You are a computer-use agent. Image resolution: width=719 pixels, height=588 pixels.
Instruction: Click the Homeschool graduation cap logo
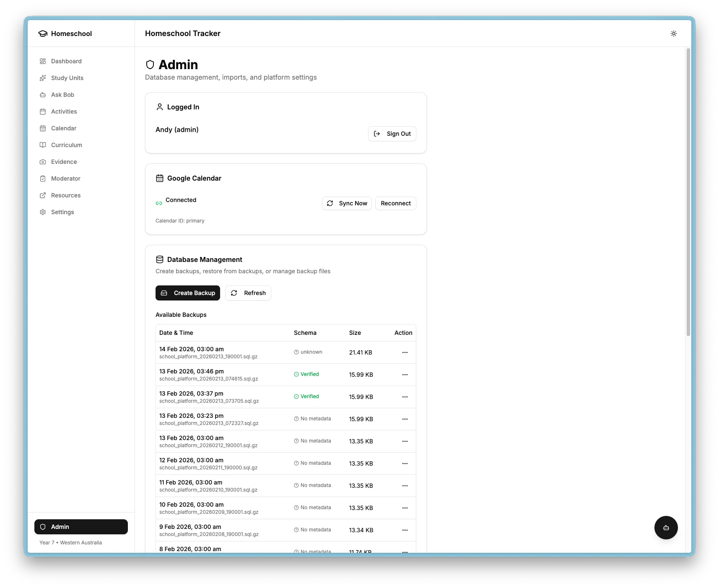click(x=43, y=34)
